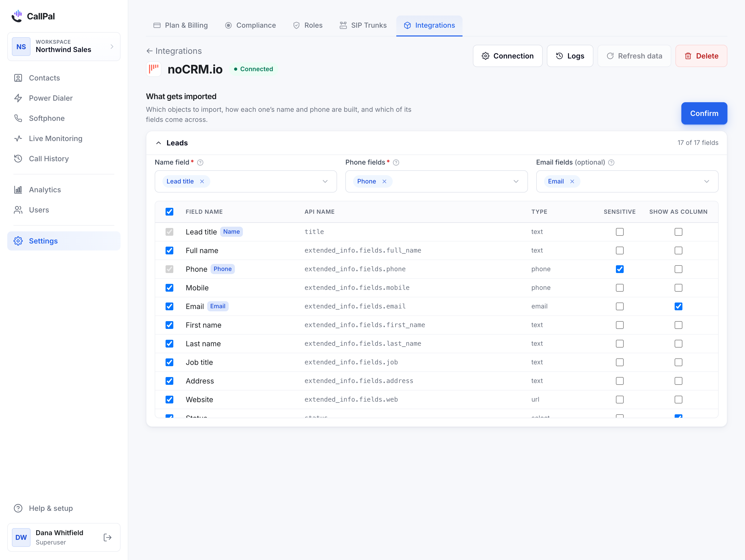
Task: Enable Show as column for Job title
Action: point(678,362)
